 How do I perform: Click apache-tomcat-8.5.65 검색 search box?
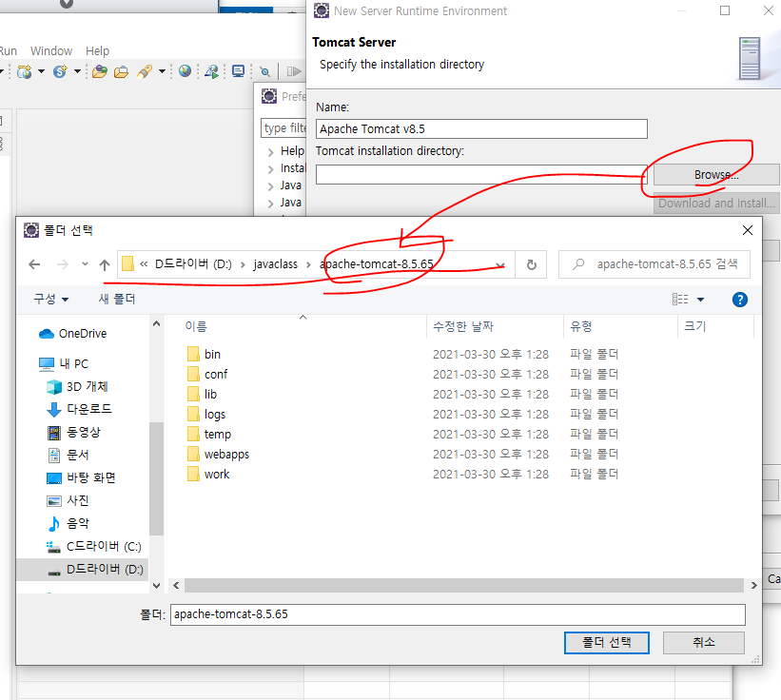[x=654, y=264]
